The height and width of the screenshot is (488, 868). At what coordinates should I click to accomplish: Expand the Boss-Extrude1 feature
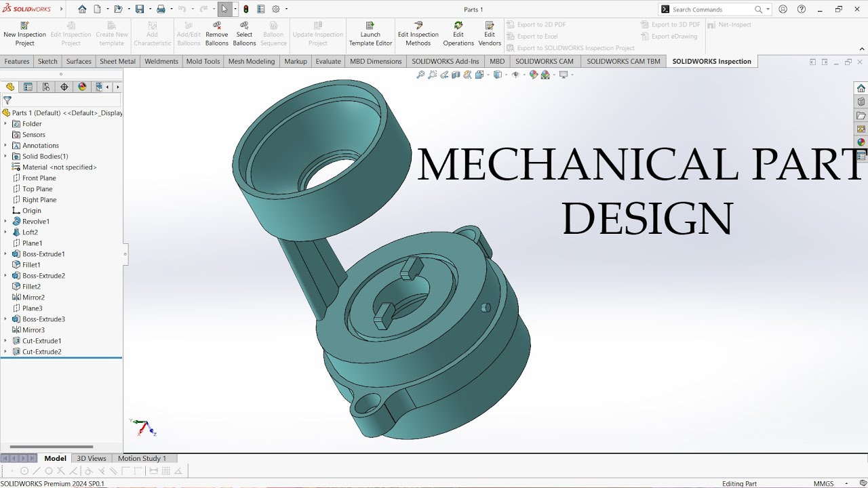(x=5, y=254)
